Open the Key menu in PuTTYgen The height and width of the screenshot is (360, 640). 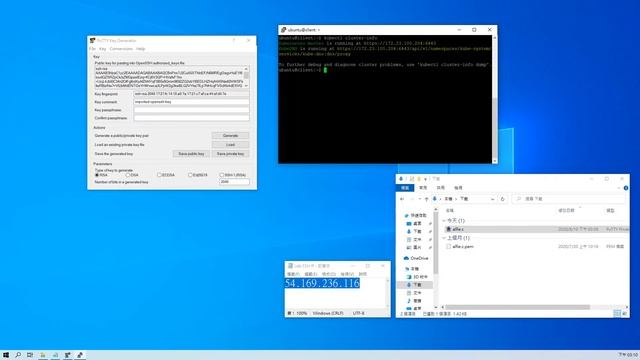pyautogui.click(x=102, y=49)
